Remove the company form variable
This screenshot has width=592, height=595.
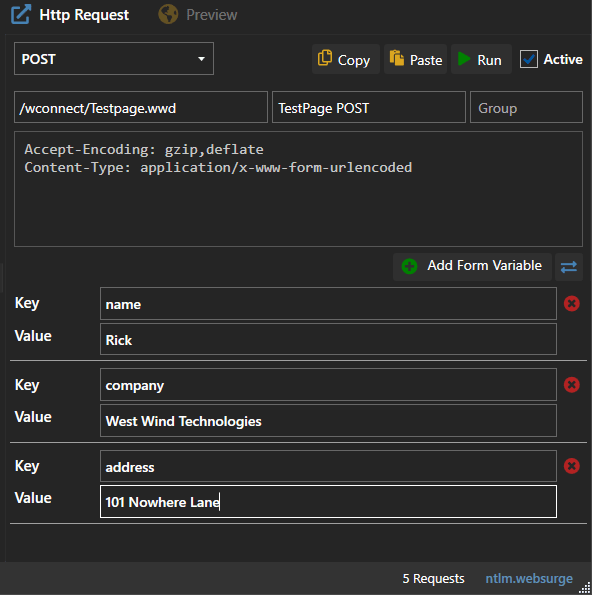click(x=572, y=385)
